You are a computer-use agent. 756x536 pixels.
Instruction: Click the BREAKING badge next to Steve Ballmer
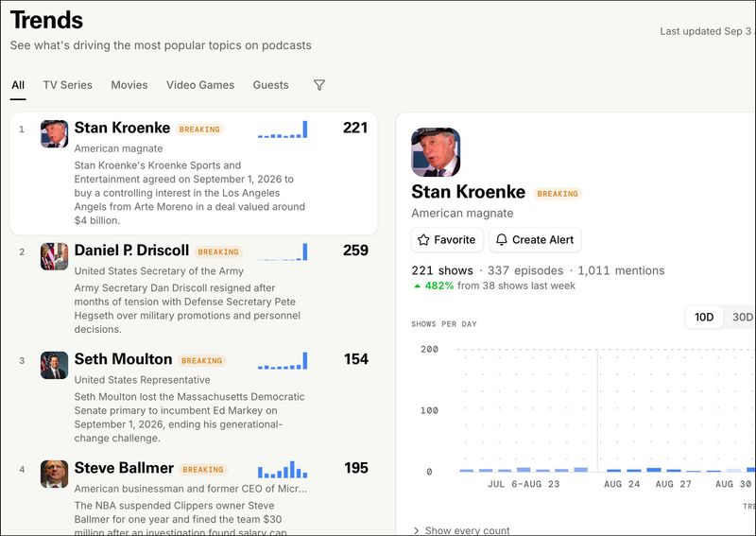203,470
